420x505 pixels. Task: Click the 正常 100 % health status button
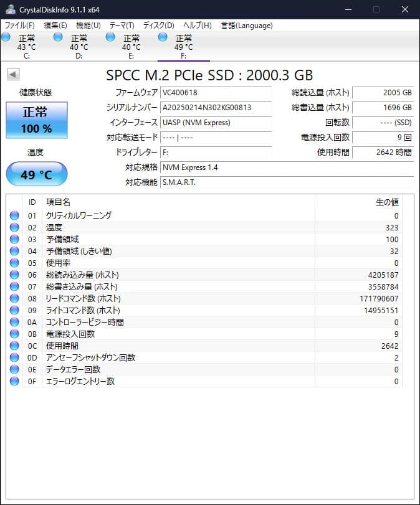[37, 120]
